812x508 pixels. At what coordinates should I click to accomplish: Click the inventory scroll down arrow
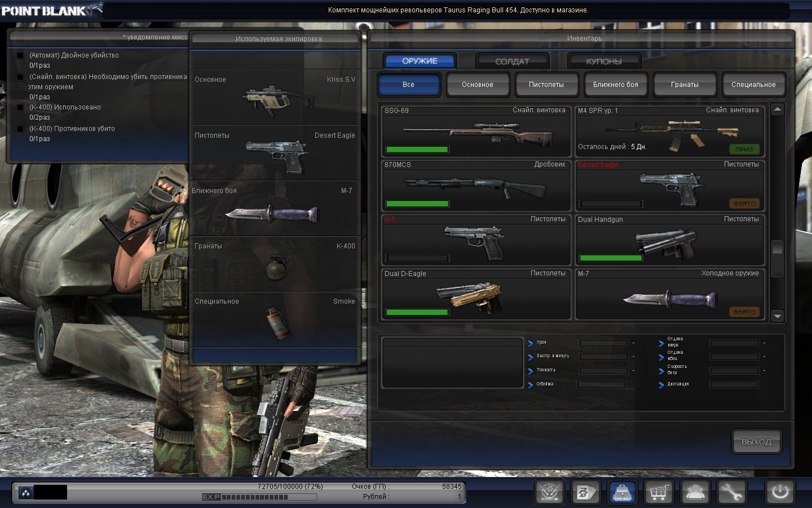(x=778, y=316)
